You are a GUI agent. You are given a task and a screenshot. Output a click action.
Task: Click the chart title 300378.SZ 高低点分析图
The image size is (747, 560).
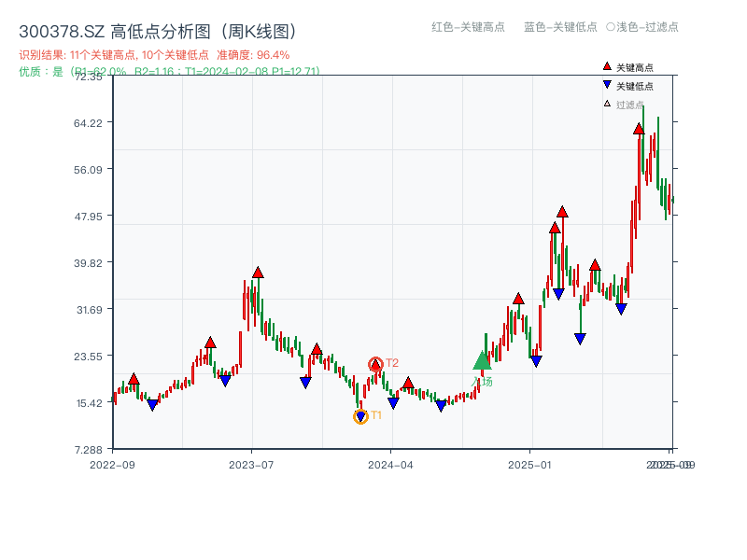tap(158, 32)
